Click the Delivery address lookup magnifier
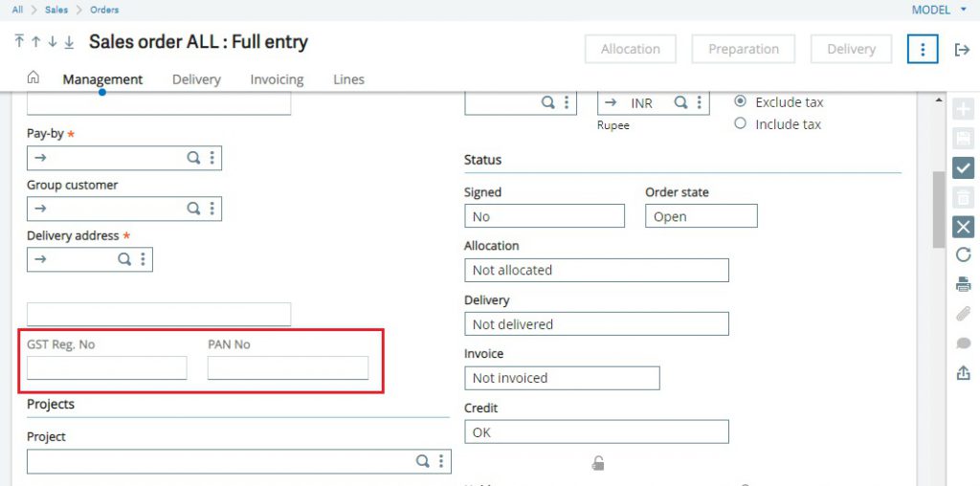Image resolution: width=980 pixels, height=486 pixels. [x=125, y=258]
